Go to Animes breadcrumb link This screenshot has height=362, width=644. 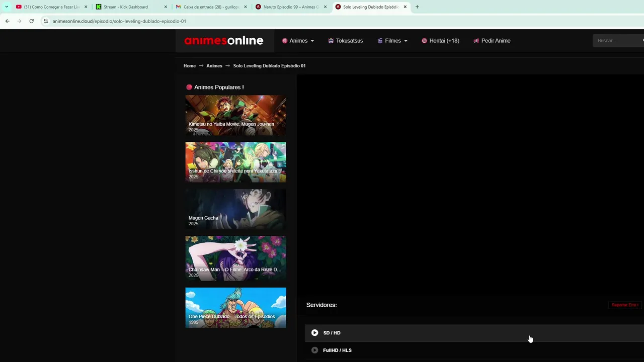[214, 66]
